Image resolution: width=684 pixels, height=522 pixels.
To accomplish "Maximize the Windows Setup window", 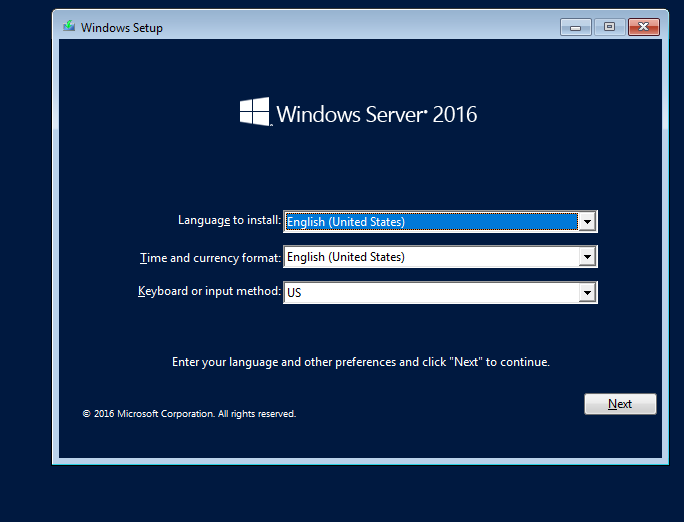I will [609, 27].
